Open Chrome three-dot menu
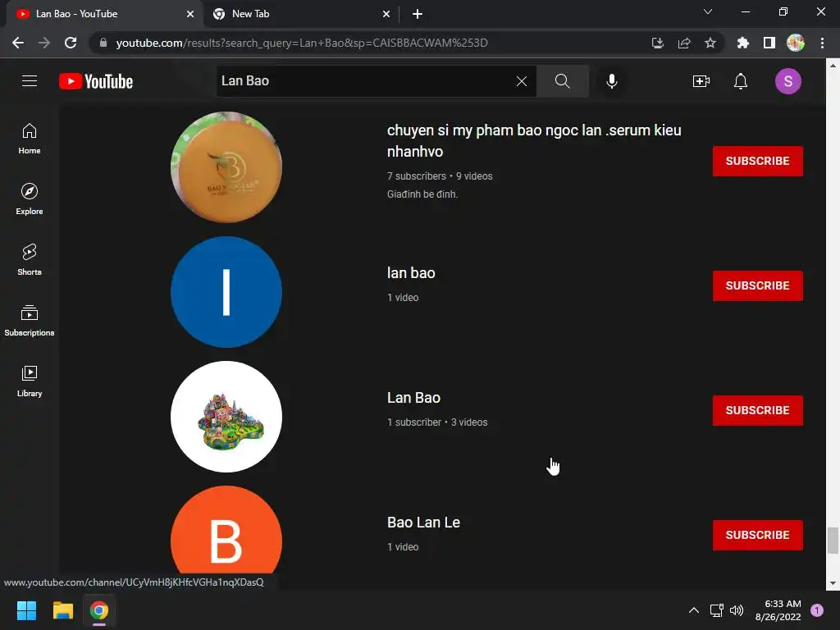 point(822,43)
